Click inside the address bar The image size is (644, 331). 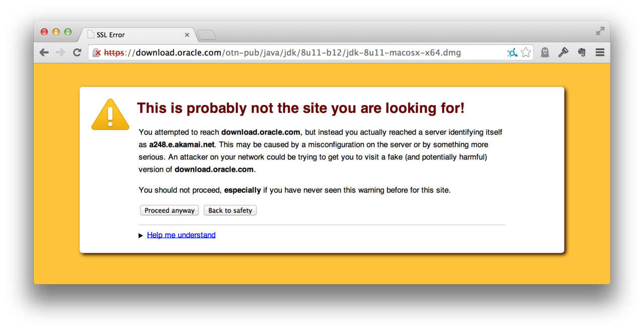coord(302,52)
